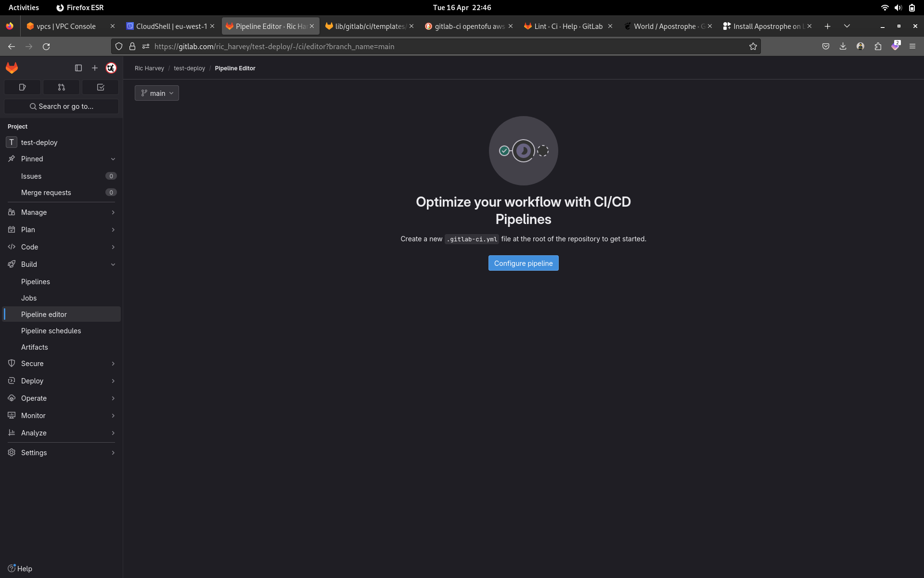Click the Pipelines icon in sidebar
Image resolution: width=924 pixels, height=578 pixels.
pyautogui.click(x=35, y=281)
